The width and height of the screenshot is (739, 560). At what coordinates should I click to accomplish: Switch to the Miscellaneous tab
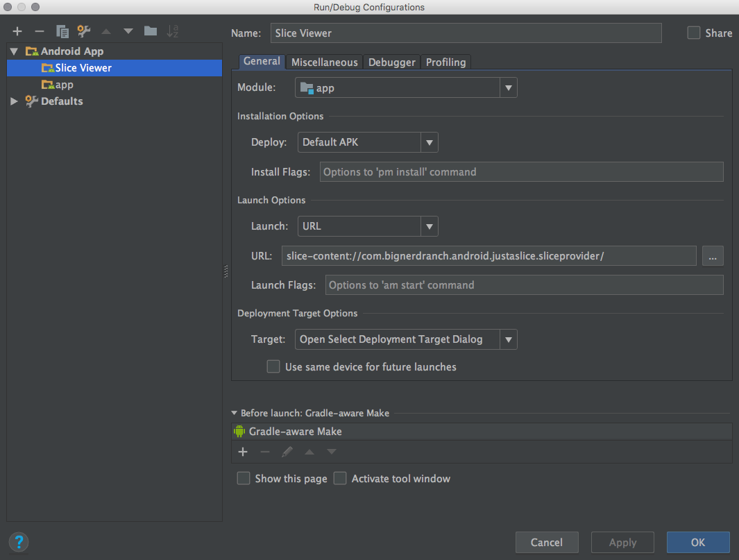point(324,62)
